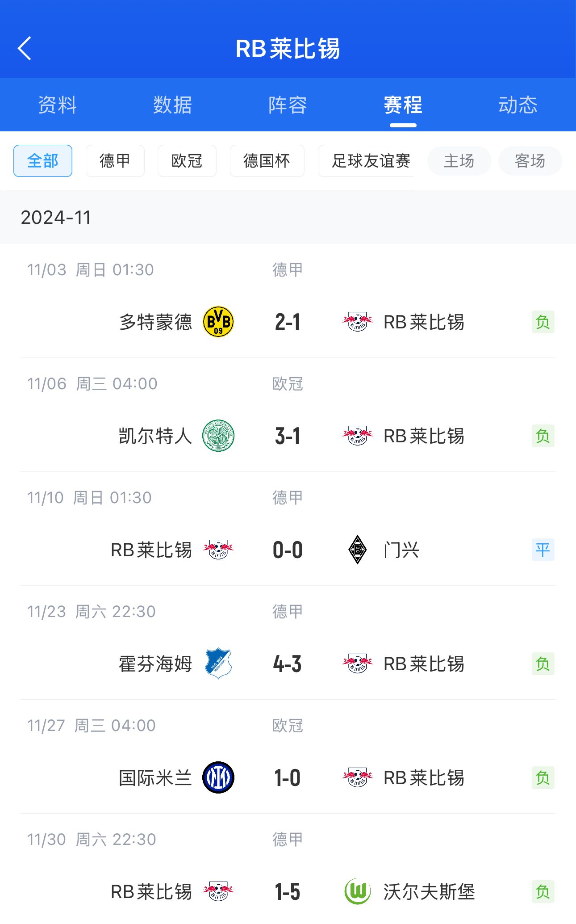Filter matches by 德国杯
Viewport: 576px width, 924px height.
(x=267, y=161)
